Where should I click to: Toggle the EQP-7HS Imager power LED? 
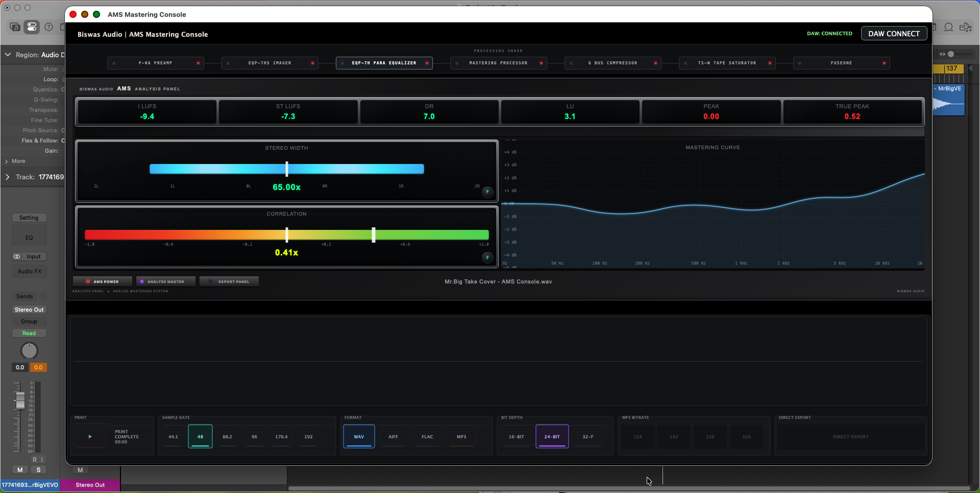pos(312,63)
